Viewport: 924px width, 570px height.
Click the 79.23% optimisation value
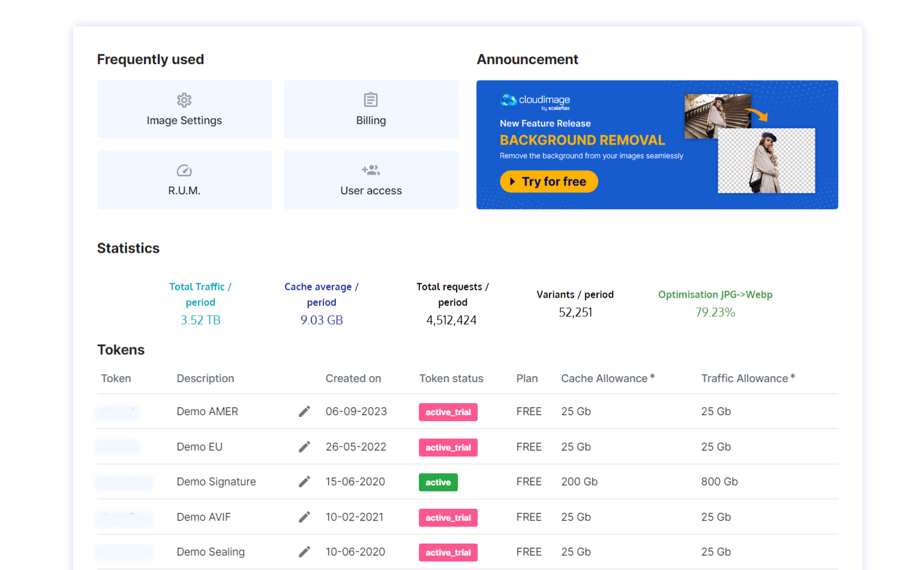[715, 313]
